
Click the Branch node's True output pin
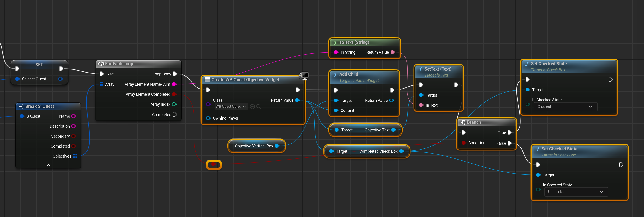click(x=509, y=132)
